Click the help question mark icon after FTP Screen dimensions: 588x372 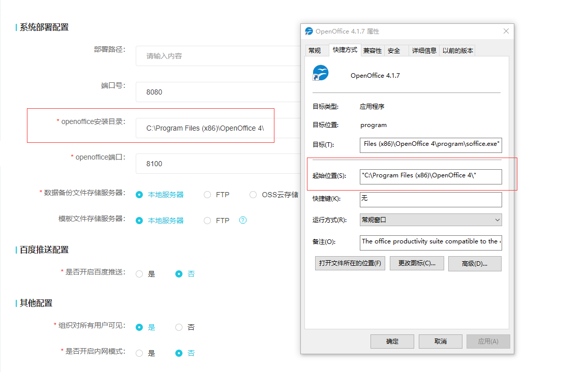pos(243,220)
